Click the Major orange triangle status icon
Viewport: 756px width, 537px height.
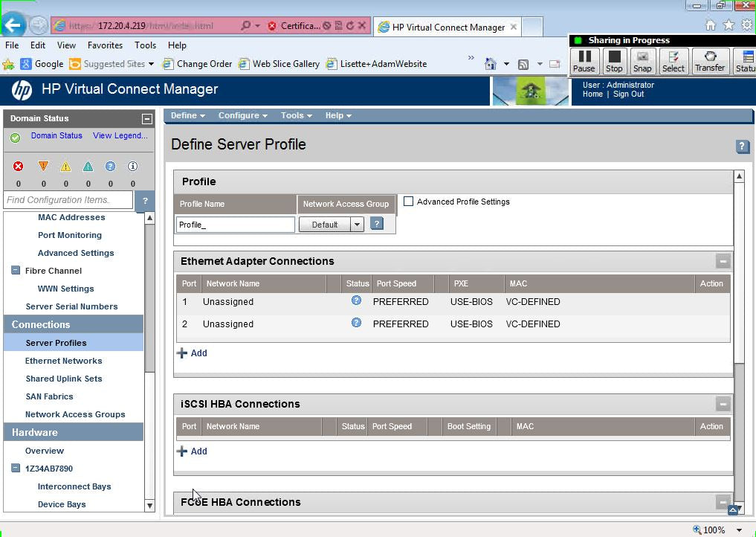click(43, 167)
